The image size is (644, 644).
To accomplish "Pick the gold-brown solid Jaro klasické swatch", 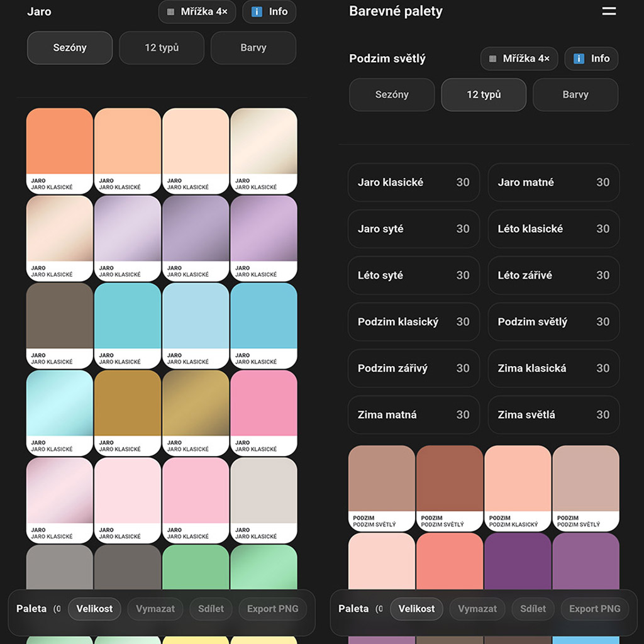I will 128,404.
